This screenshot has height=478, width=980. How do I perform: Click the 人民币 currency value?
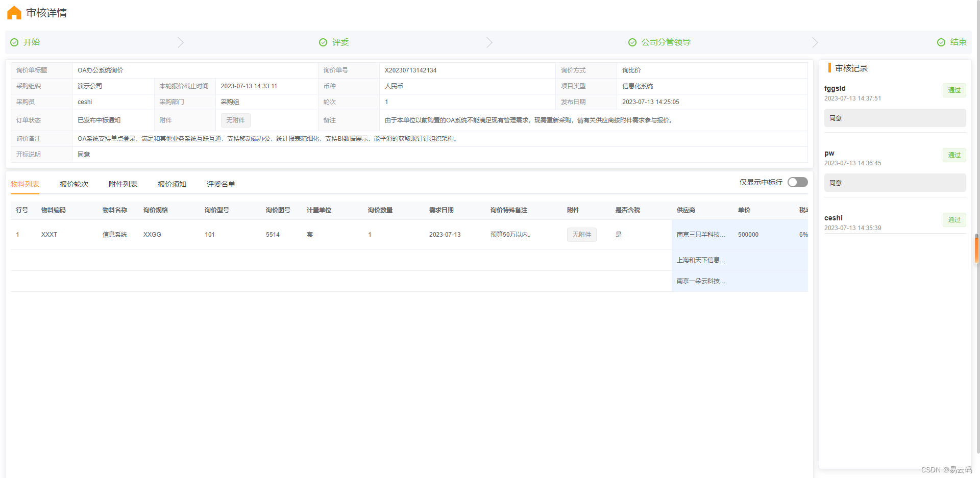(x=394, y=86)
